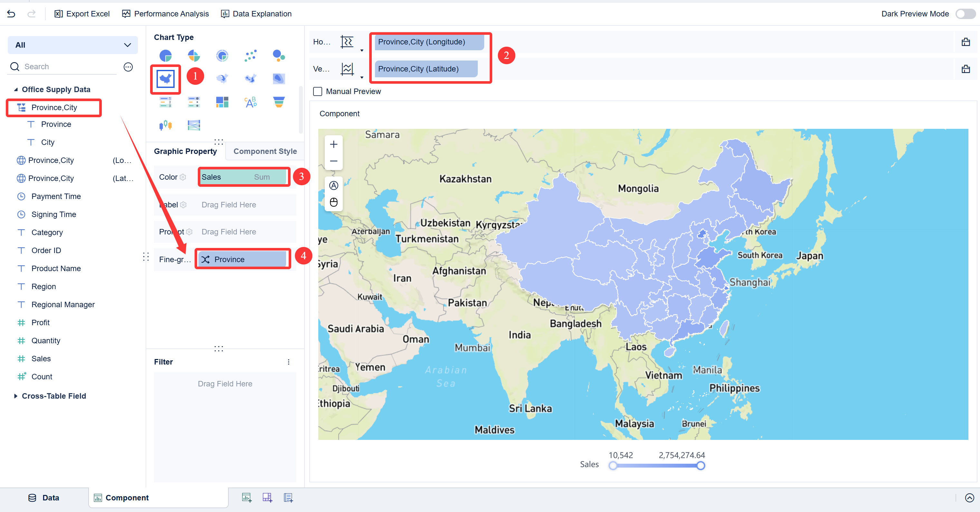Switch to Component Style tab

point(265,151)
